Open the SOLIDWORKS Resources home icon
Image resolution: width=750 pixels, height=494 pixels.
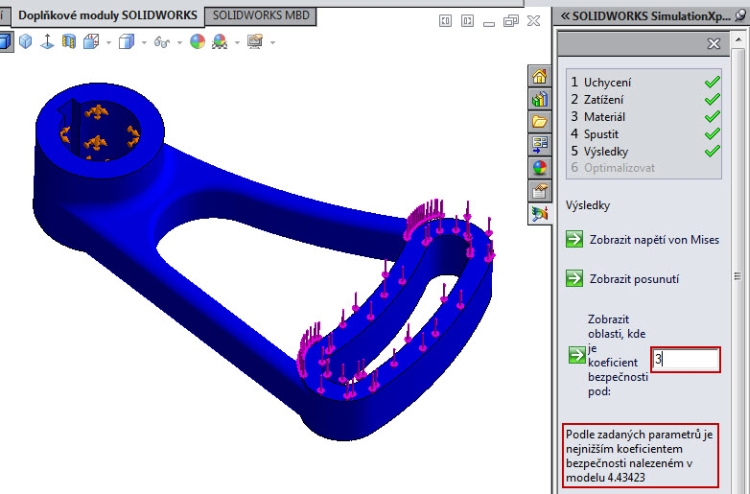coord(540,76)
